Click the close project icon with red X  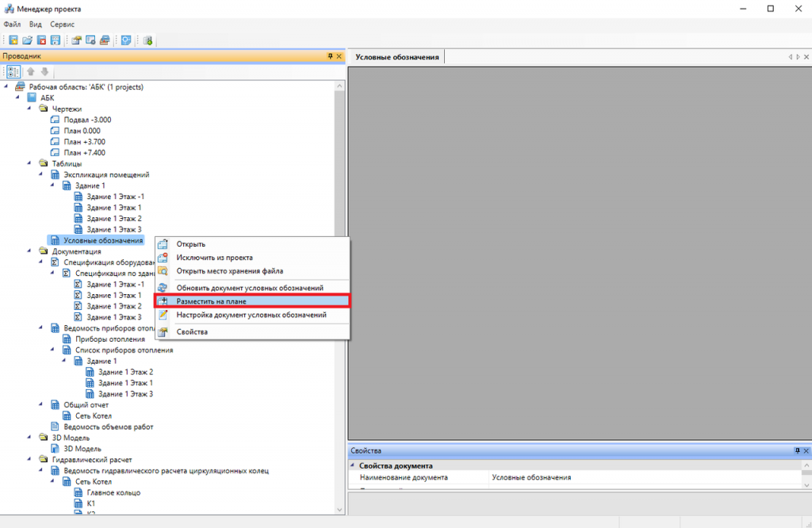[41, 40]
